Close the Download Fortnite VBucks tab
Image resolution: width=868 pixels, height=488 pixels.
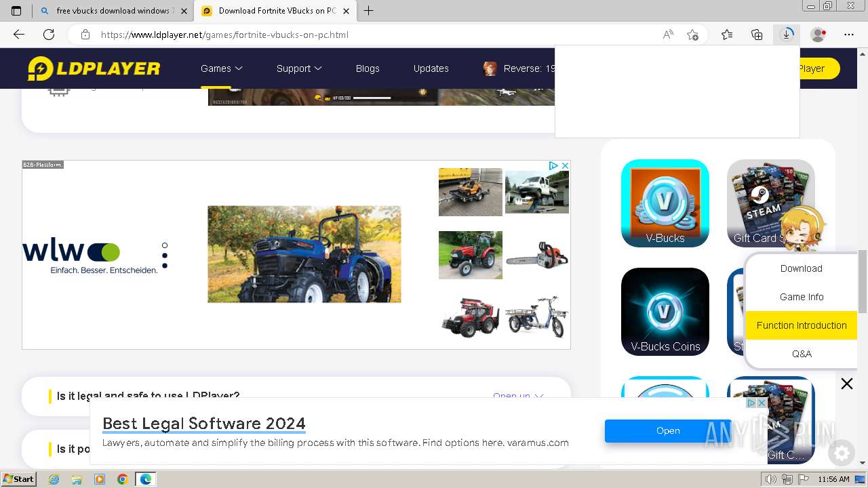click(347, 11)
